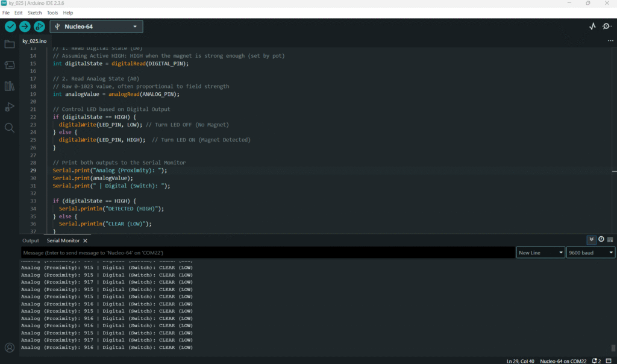
Task: Open the Sketchbook folder in sidebar
Action: click(10, 44)
